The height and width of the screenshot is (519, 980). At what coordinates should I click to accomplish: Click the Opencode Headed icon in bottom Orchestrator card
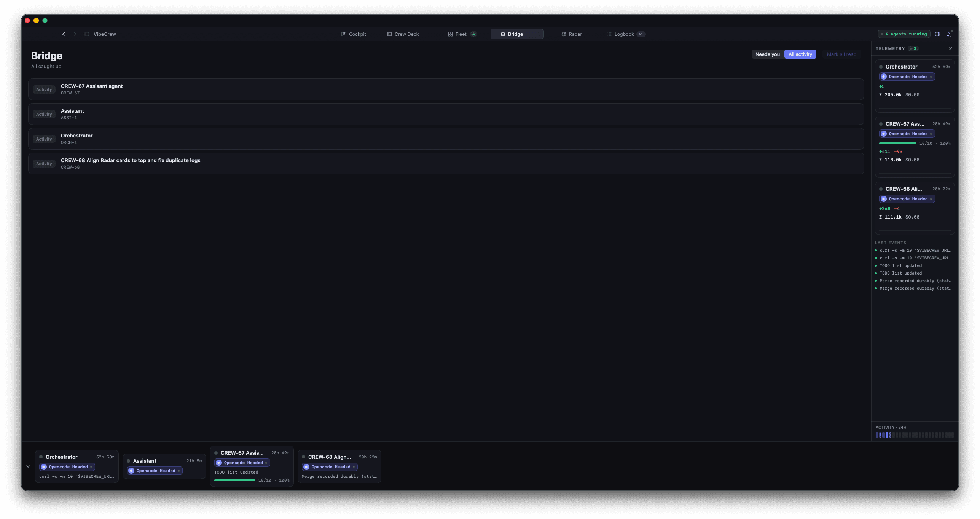tap(44, 467)
